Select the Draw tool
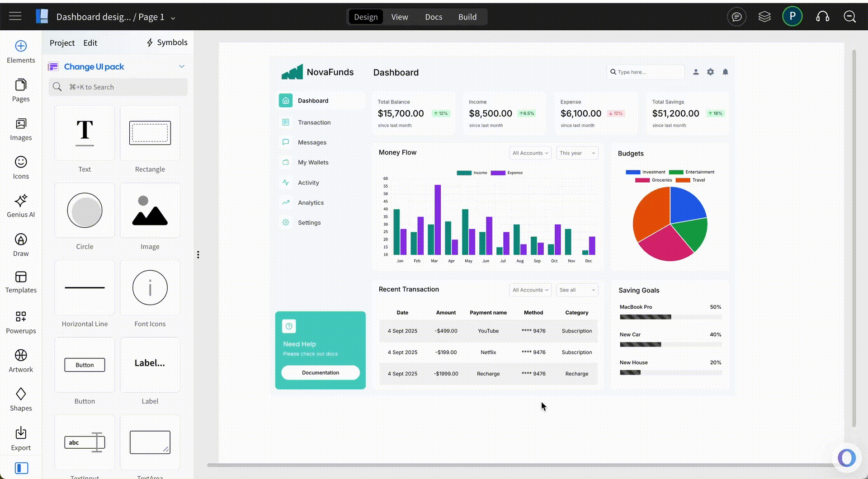The image size is (868, 479). pyautogui.click(x=21, y=245)
